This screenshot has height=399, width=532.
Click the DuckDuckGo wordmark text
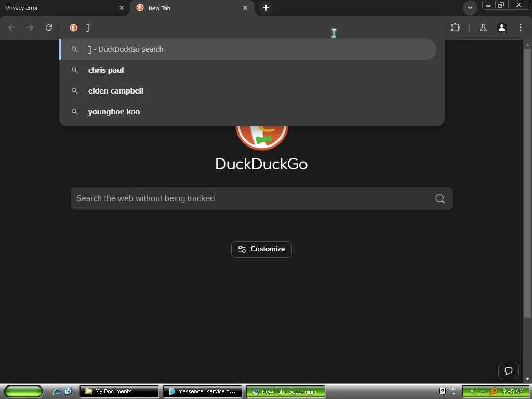click(x=262, y=164)
